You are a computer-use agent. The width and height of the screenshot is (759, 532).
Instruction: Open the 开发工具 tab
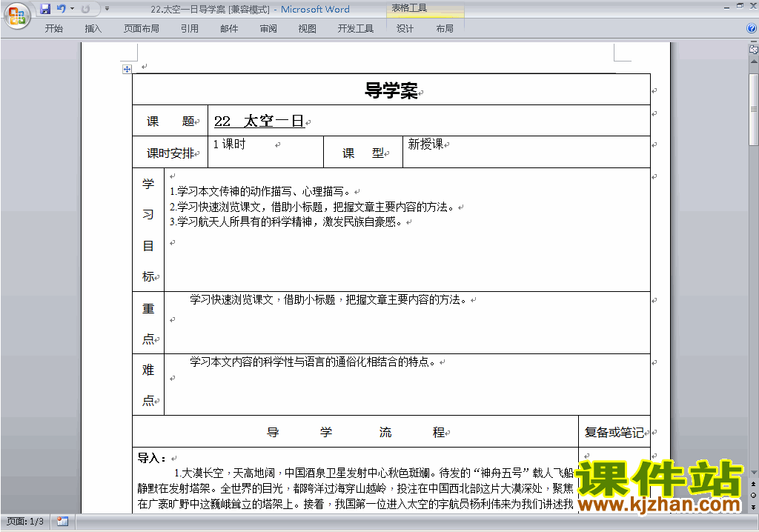(x=356, y=29)
